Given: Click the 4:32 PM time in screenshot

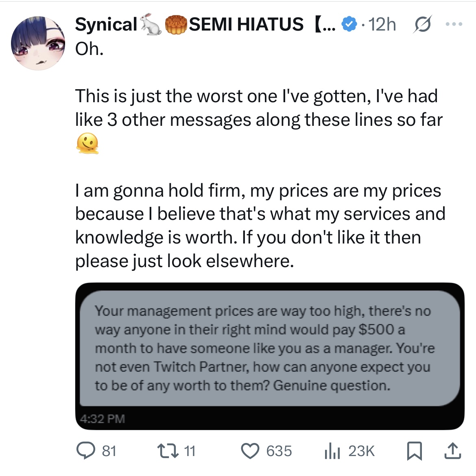Looking at the screenshot, I should click(x=102, y=419).
